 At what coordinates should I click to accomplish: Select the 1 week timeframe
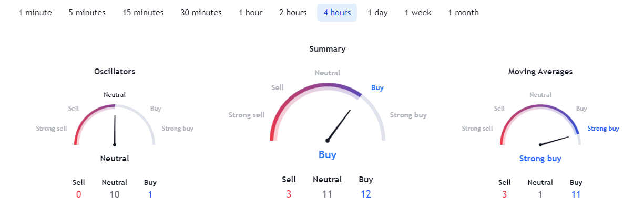[418, 13]
